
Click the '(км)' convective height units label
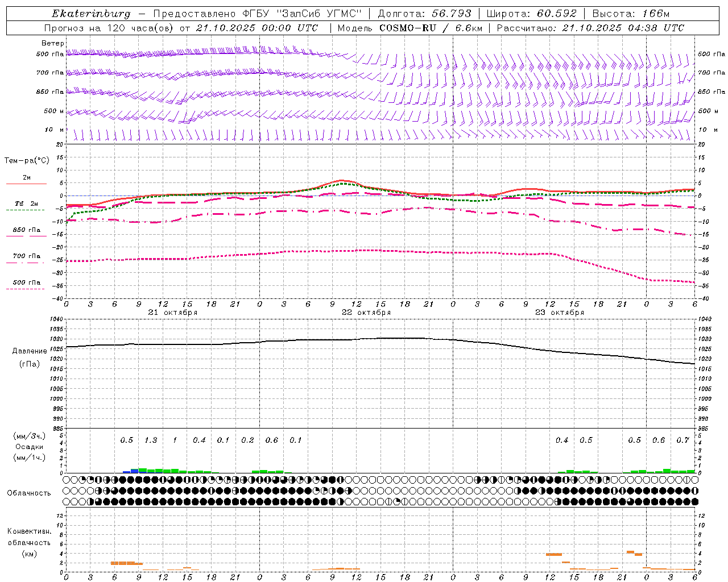click(x=30, y=554)
